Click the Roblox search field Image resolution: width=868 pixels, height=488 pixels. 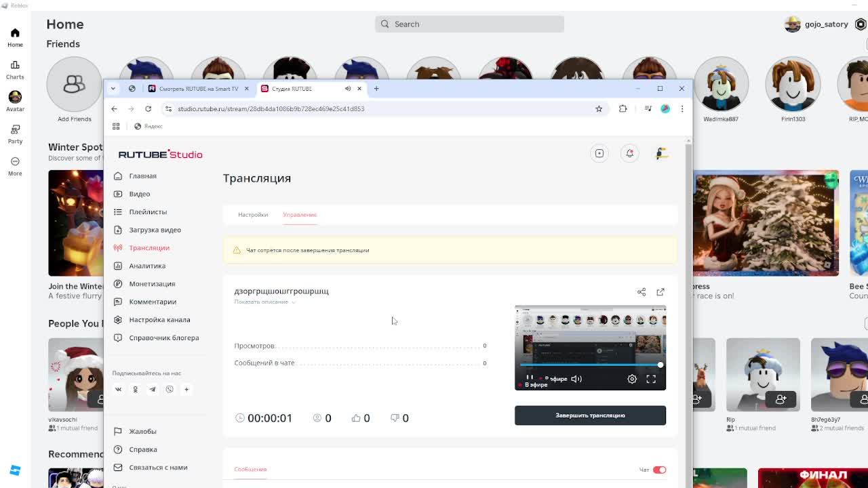pyautogui.click(x=469, y=24)
